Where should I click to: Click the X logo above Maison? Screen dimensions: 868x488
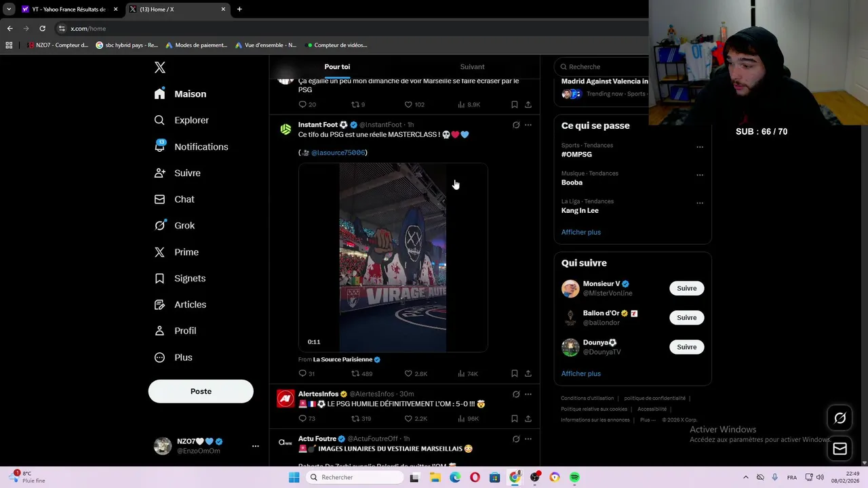pos(159,67)
